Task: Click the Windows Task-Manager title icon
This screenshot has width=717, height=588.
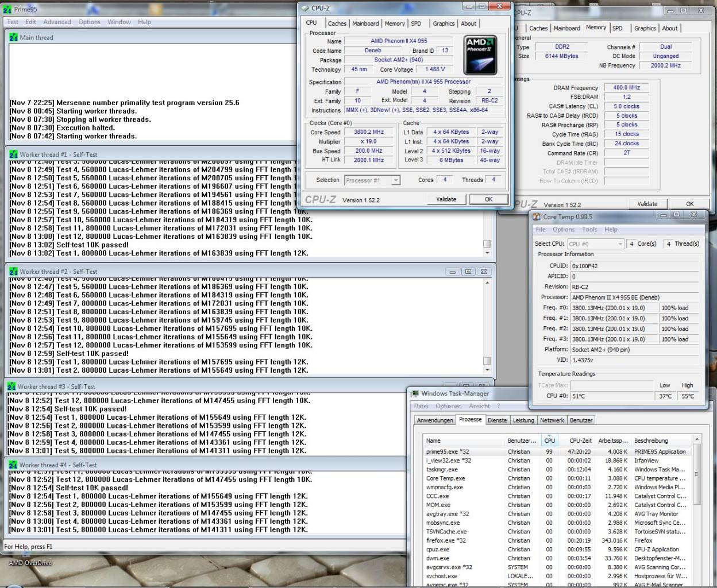Action: click(x=414, y=393)
